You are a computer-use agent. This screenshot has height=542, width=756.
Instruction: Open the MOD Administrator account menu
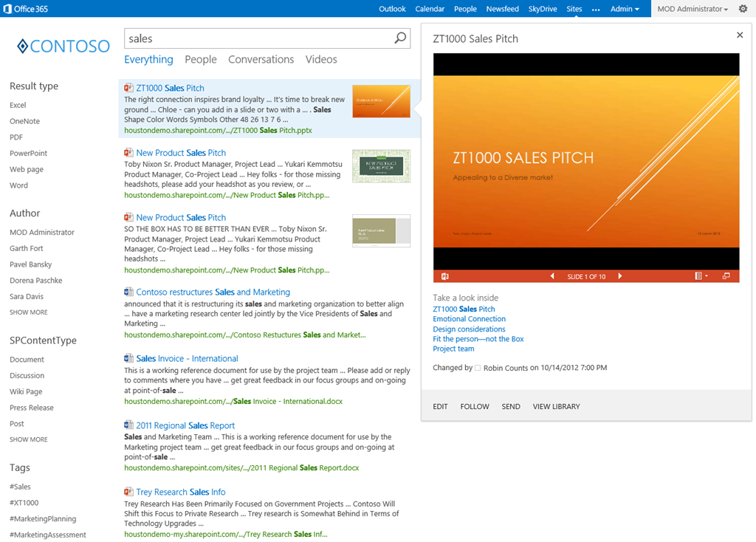[x=693, y=9]
